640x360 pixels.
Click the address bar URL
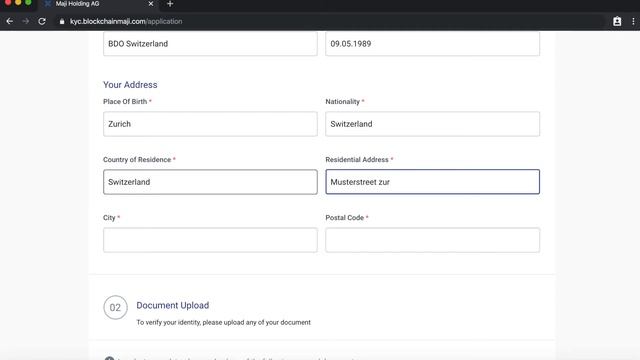(126, 21)
